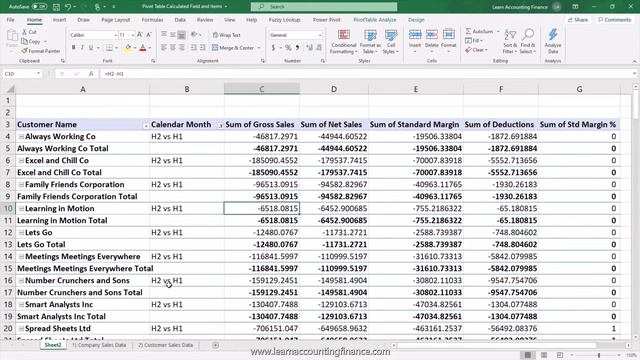
Task: Toggle Bold formatting
Action: coord(73,48)
